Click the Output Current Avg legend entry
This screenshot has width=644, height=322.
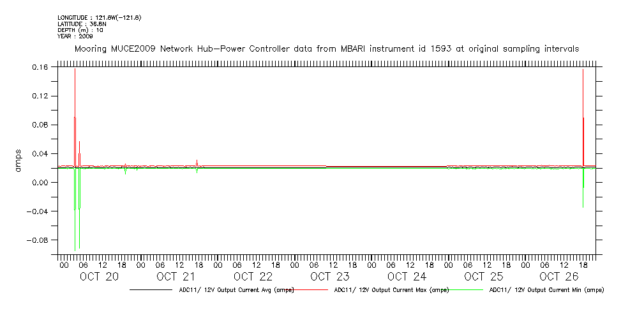(x=236, y=290)
